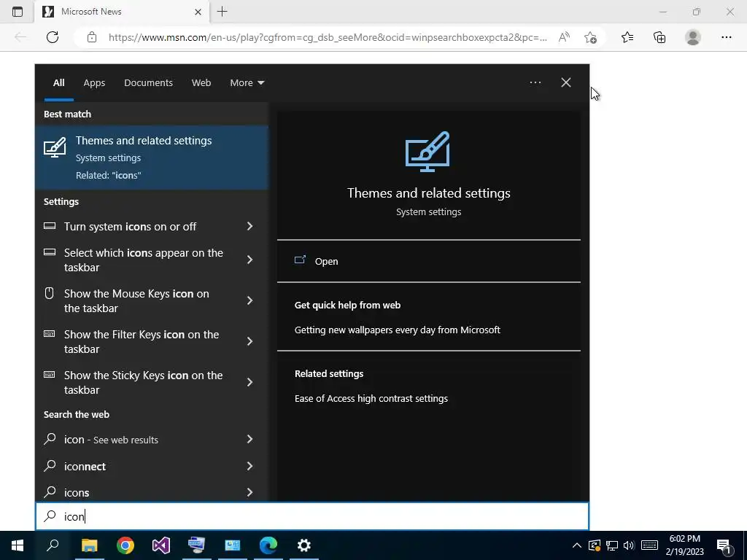This screenshot has width=747, height=560.
Task: Click the network tray icon
Action: [x=612, y=545]
